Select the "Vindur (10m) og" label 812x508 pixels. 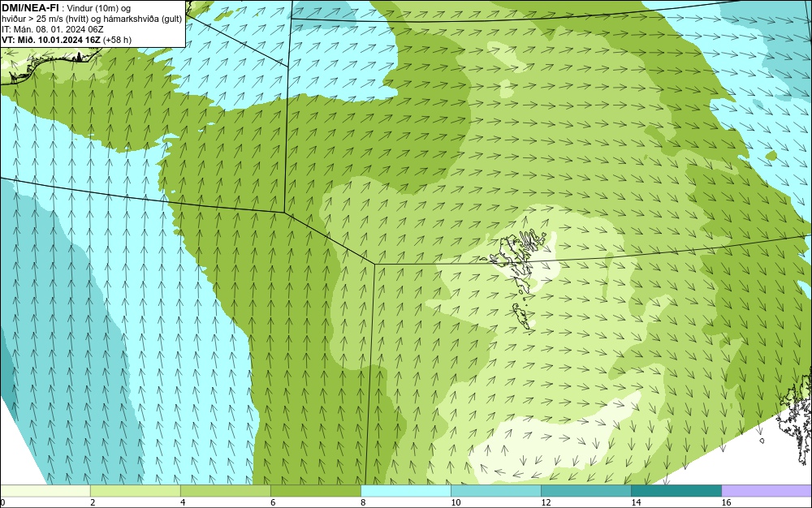99,8
